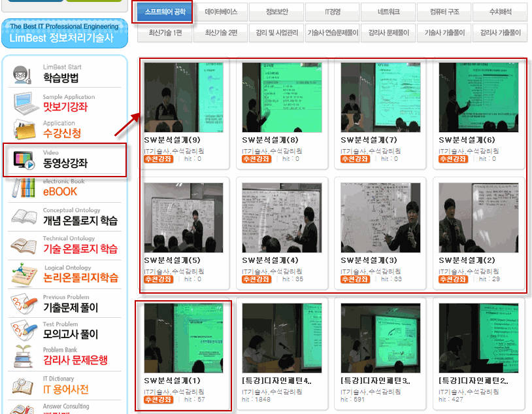
Task: Click the LimBest 정보처리기술사 banner
Action: (x=64, y=33)
